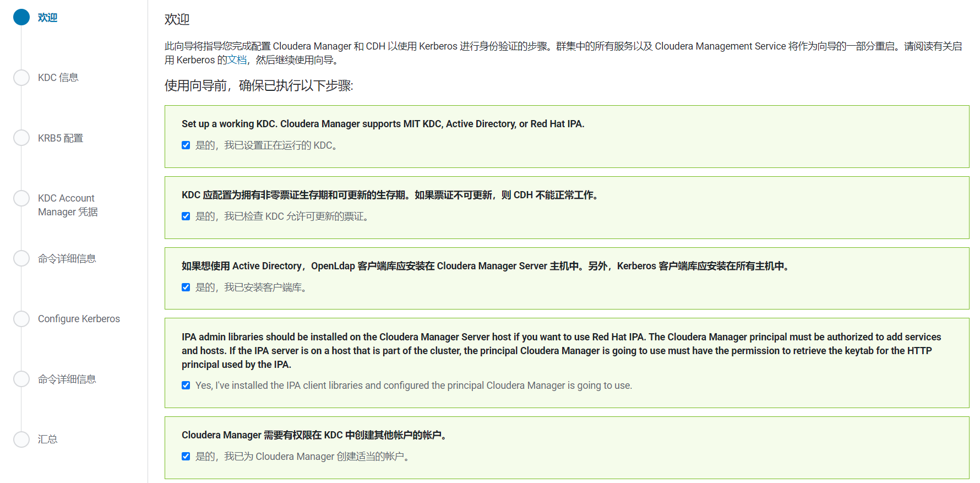This screenshot has height=483, width=980.
Task: Open the 文档 link about enabling Kerberos
Action: coord(237,60)
